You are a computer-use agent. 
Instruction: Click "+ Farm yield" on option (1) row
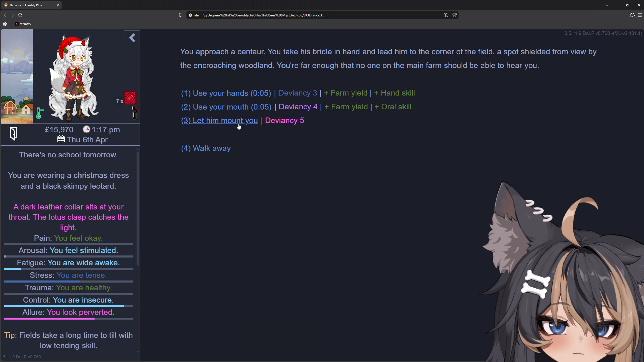click(x=346, y=93)
